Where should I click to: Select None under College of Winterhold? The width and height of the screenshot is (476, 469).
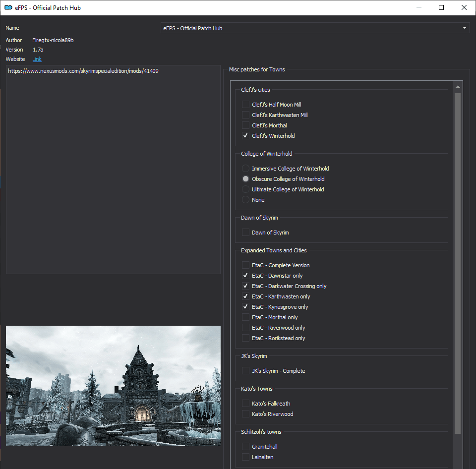pyautogui.click(x=245, y=200)
